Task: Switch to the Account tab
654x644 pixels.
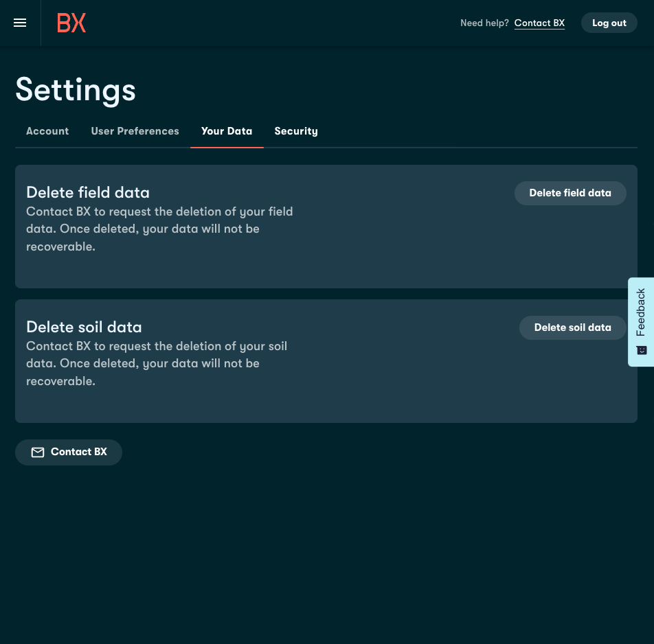Action: pos(47,131)
